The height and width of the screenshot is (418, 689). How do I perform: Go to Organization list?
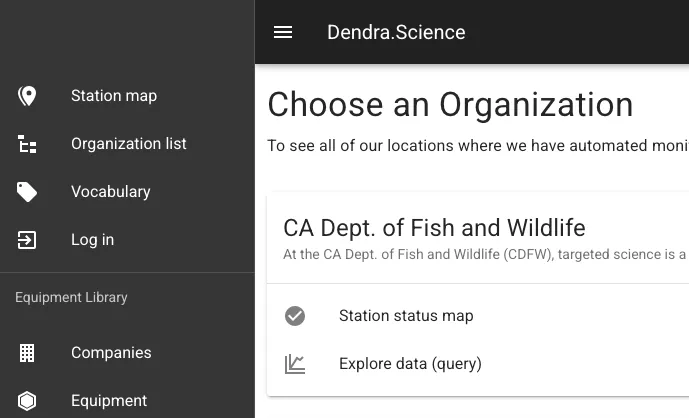(x=127, y=144)
